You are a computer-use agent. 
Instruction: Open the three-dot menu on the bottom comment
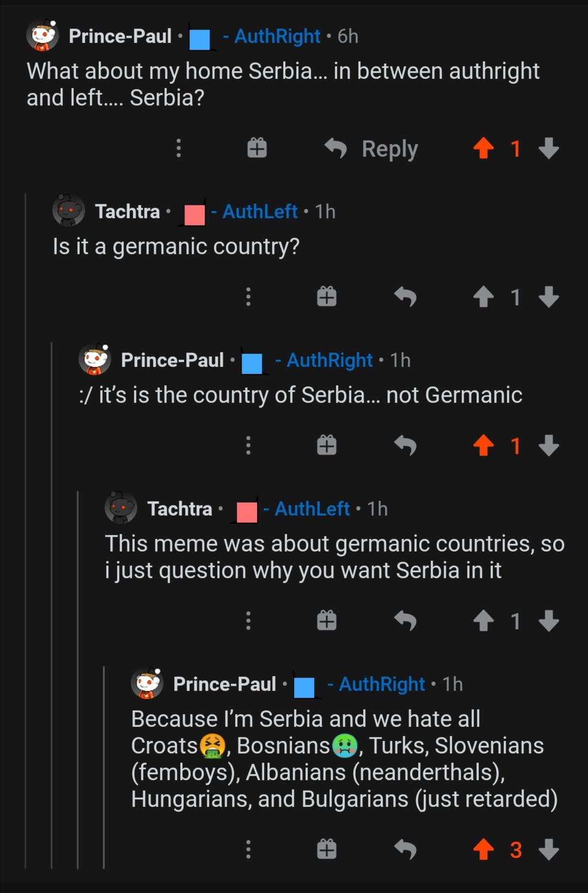click(x=248, y=848)
